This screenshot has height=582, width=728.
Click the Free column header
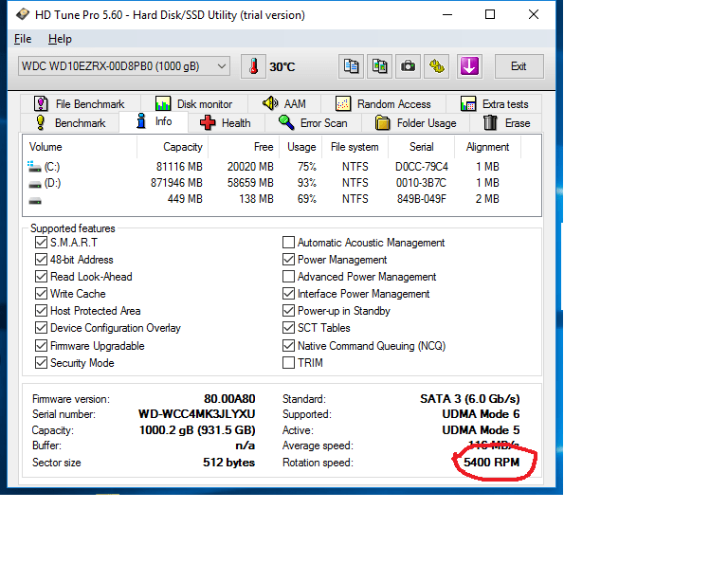(x=244, y=147)
